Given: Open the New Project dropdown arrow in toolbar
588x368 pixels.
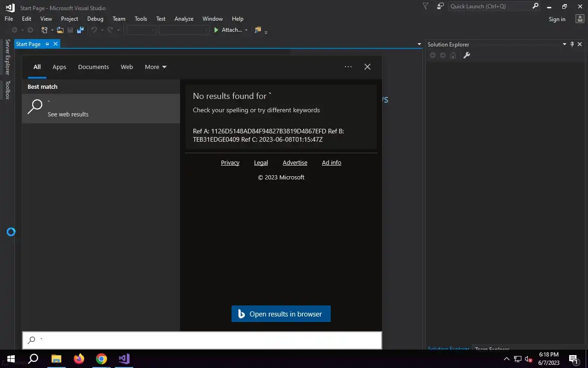Looking at the screenshot, I should pos(52,30).
